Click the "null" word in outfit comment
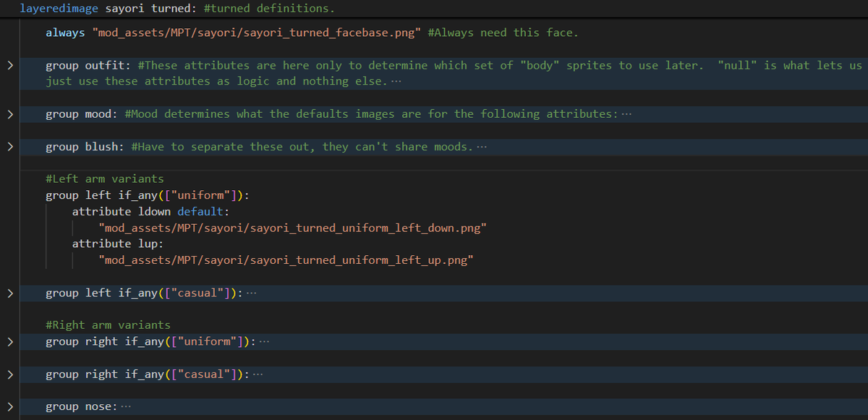Screen dimensions: 868x420 click(738, 66)
